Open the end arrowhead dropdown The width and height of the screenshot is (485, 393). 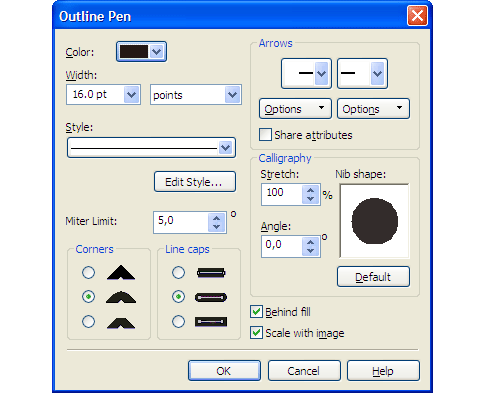[362, 73]
